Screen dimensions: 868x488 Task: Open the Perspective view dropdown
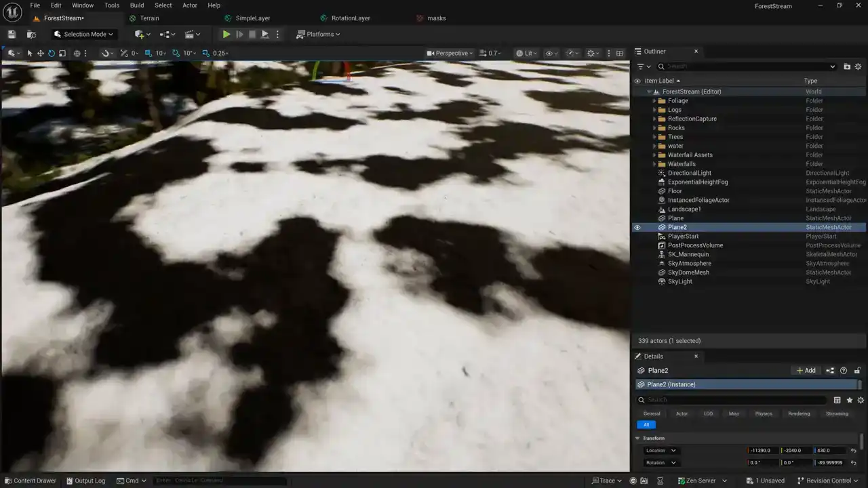click(x=450, y=54)
